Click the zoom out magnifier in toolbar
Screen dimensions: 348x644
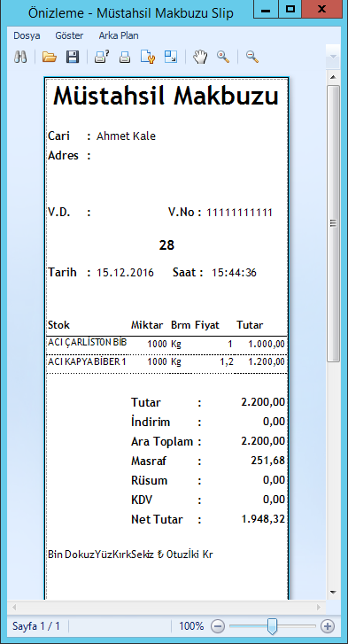coord(252,57)
